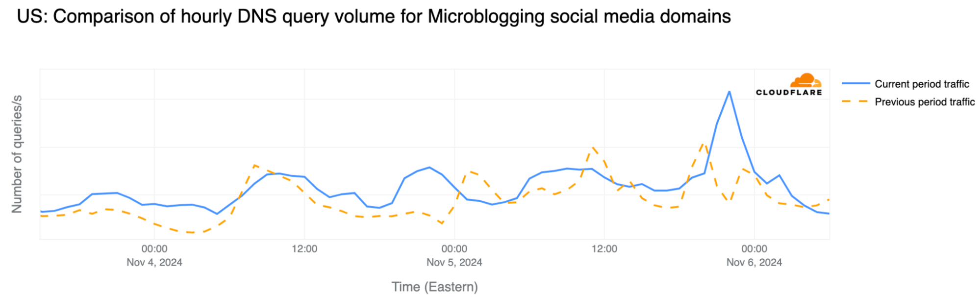The height and width of the screenshot is (297, 980).
Task: Click the CLOUDFLARE wordmark text
Action: point(789,92)
